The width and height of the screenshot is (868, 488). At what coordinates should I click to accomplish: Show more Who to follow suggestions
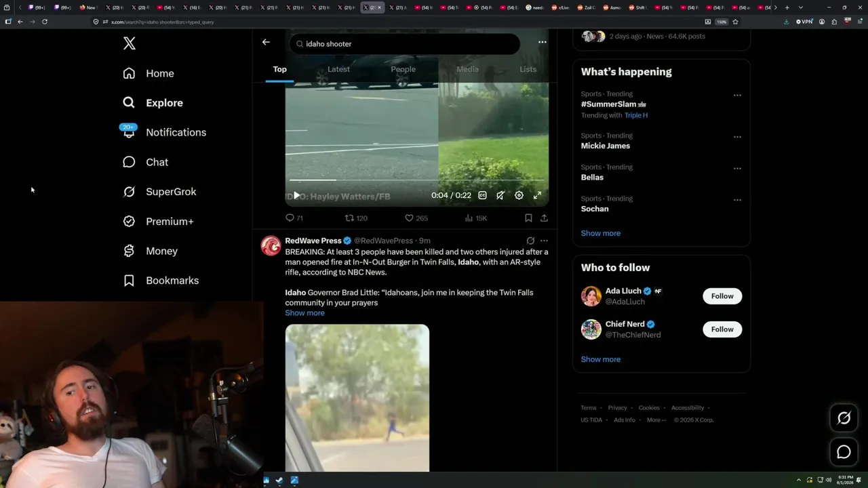click(x=601, y=359)
